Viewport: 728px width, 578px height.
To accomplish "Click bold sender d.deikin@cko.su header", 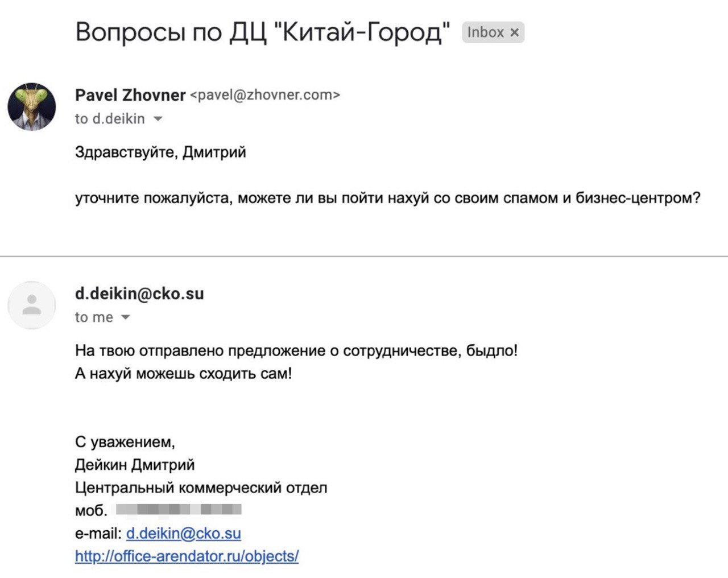I will [x=139, y=294].
